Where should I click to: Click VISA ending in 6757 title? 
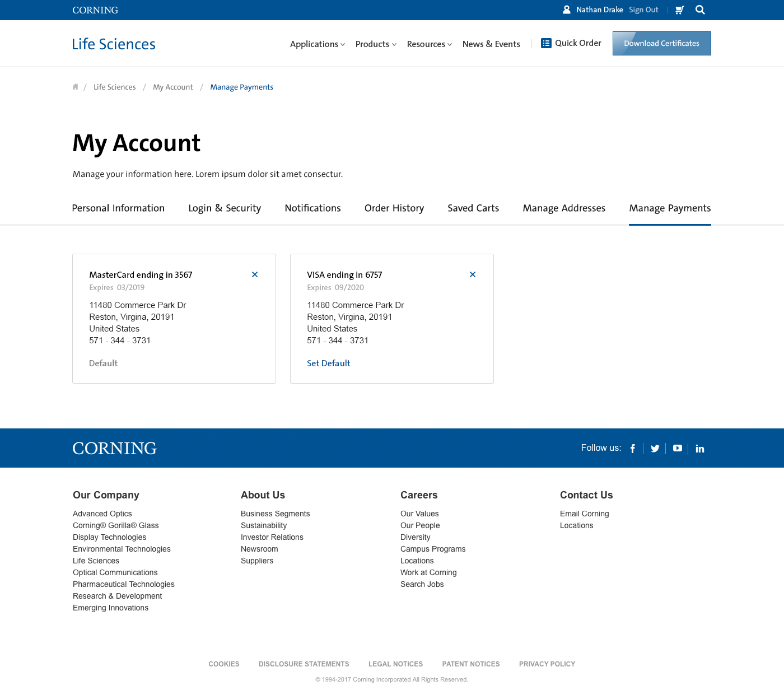(x=344, y=275)
